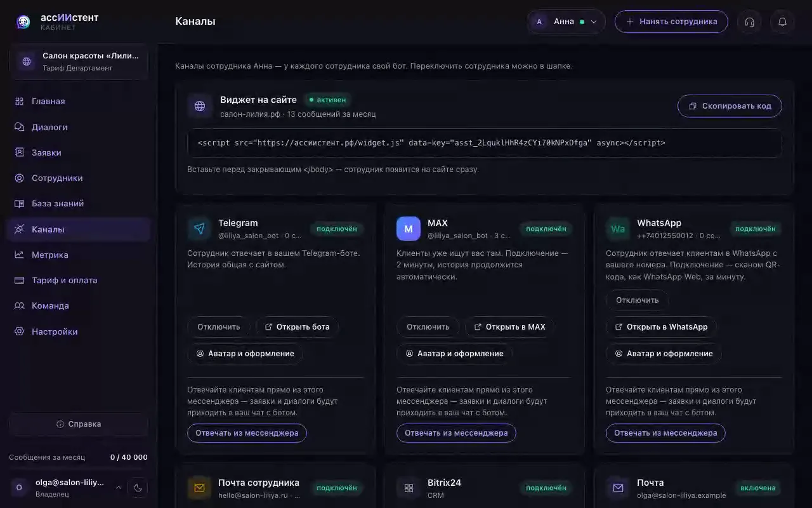The width and height of the screenshot is (812, 508).
Task: Click the salon globe icon in sidebar
Action: click(27, 62)
